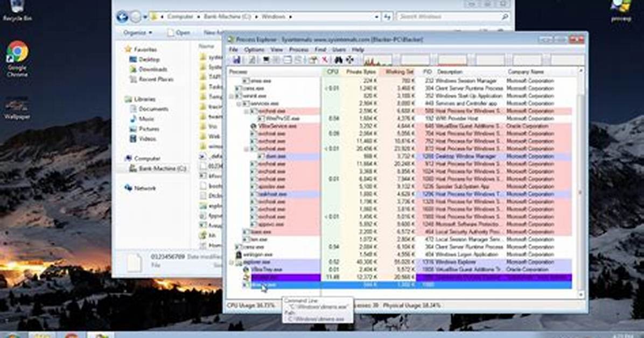Open the Options menu
Viewport: 644px width, 338px height.
(x=254, y=50)
